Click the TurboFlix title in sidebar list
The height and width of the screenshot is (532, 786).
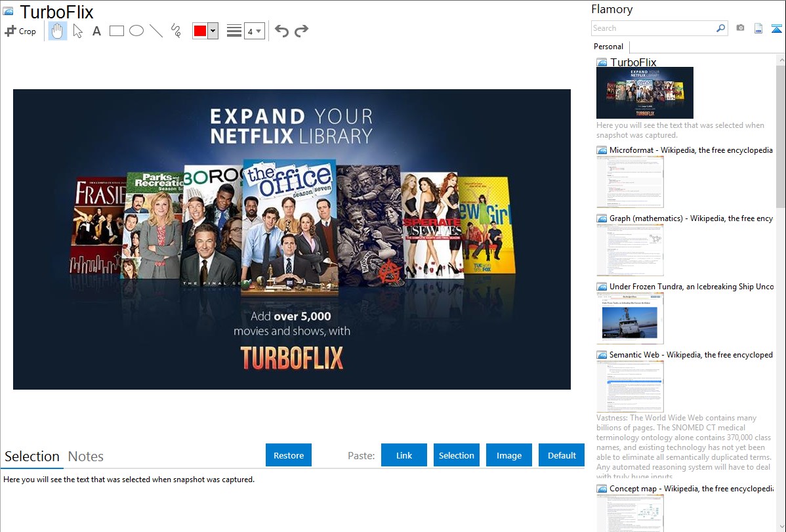point(633,62)
